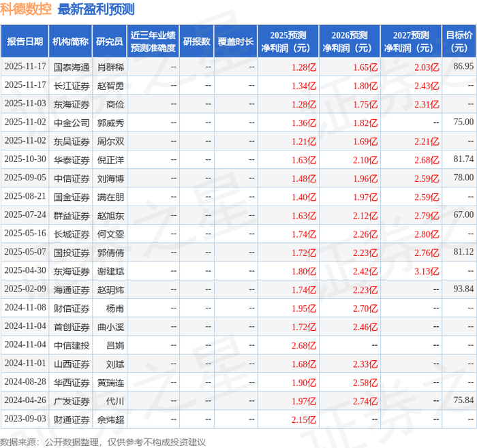The image size is (477, 448).
Task: Select the 中金公司 institution cell
Action: [x=72, y=123]
